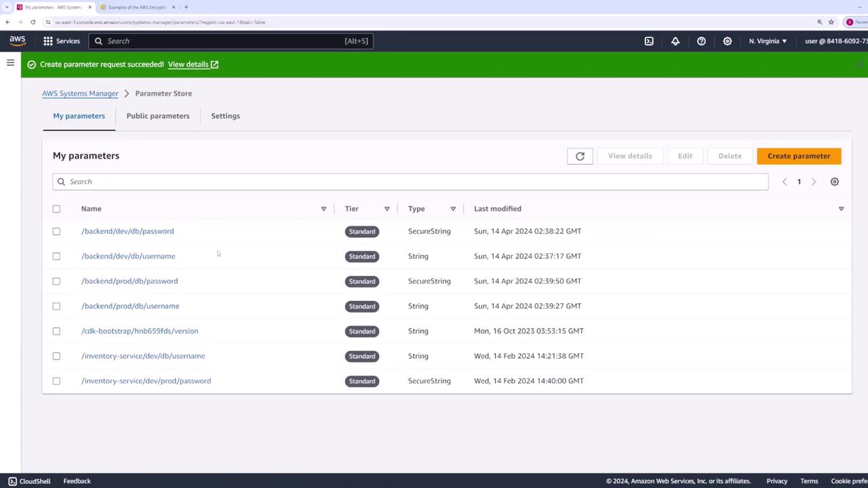Click page number 1 in pagination

pos(799,182)
